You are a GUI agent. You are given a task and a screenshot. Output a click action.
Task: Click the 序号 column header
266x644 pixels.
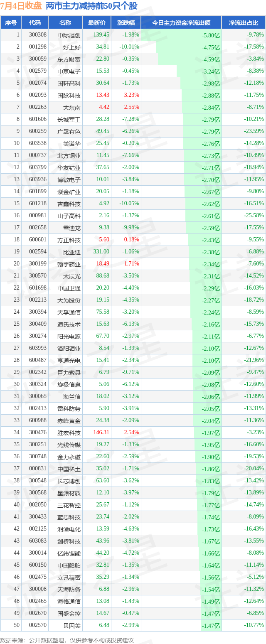coord(10,23)
